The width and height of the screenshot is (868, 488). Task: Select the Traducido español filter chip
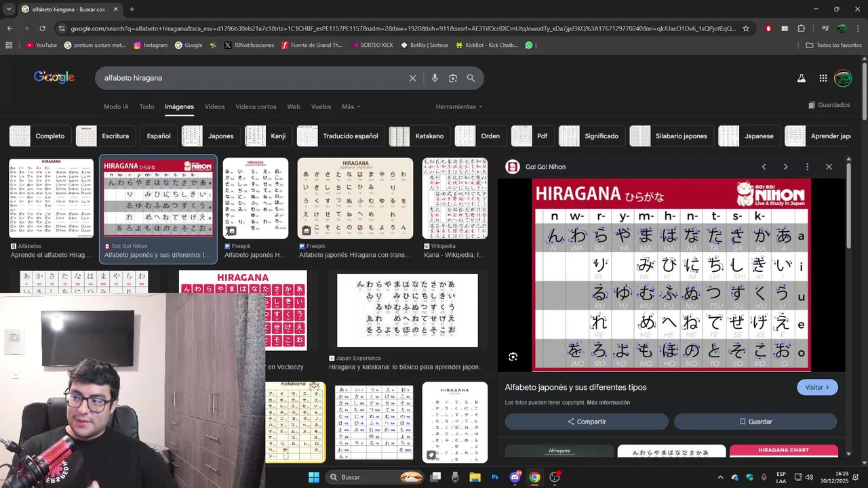340,136
